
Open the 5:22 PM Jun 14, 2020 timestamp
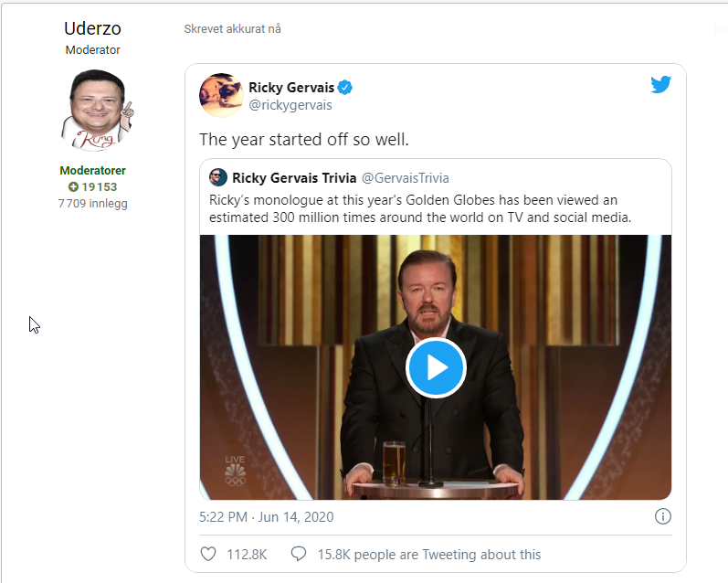[x=267, y=517]
